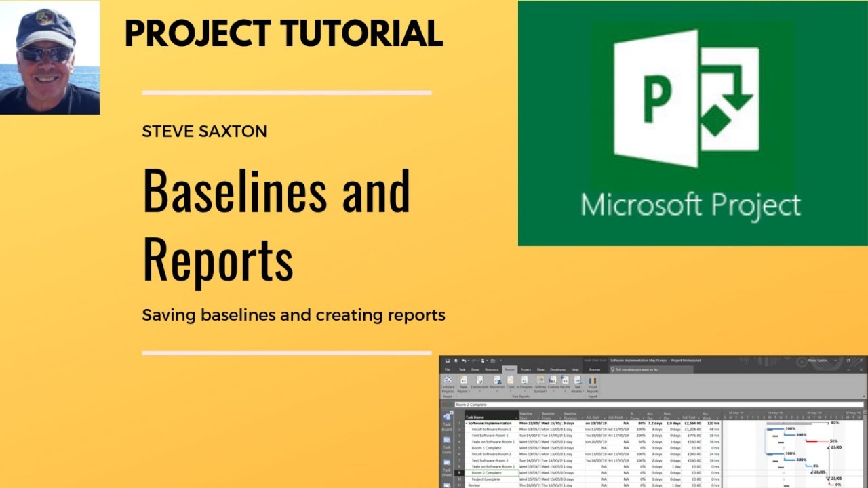Click the £2,564.00 actual cost cell

tap(693, 423)
